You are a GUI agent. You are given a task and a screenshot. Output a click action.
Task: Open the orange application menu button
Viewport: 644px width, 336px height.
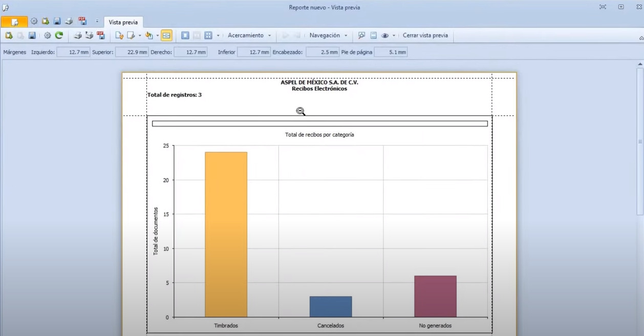(14, 22)
